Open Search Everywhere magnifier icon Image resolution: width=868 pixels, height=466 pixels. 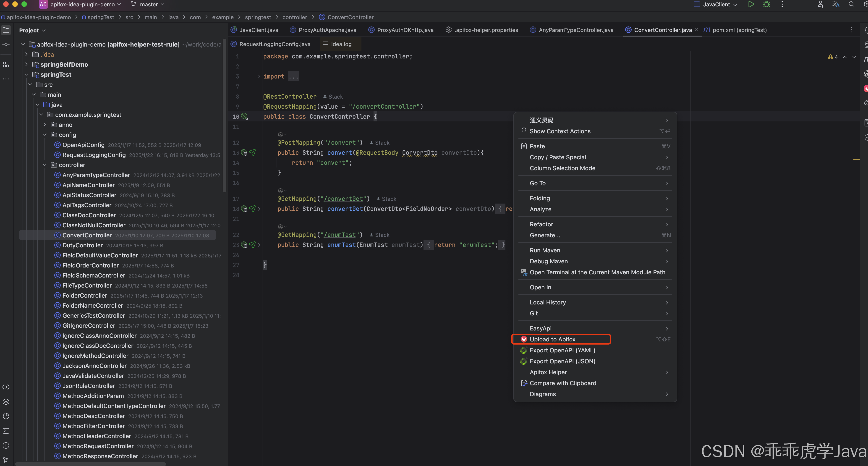click(851, 4)
